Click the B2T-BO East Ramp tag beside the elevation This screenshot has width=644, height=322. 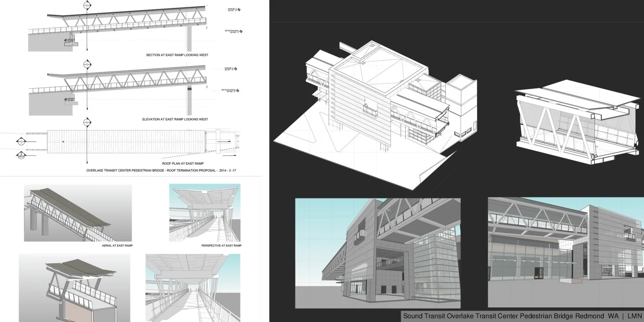(x=229, y=89)
